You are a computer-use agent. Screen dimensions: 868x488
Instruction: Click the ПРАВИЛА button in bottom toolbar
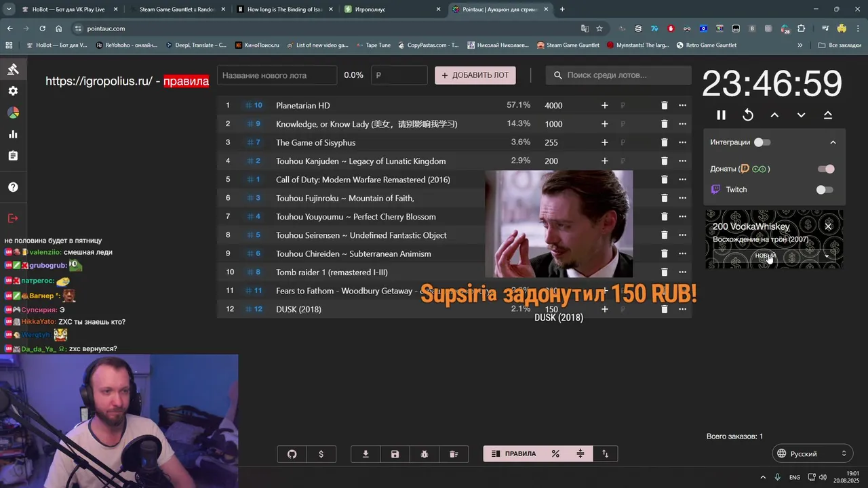513,454
